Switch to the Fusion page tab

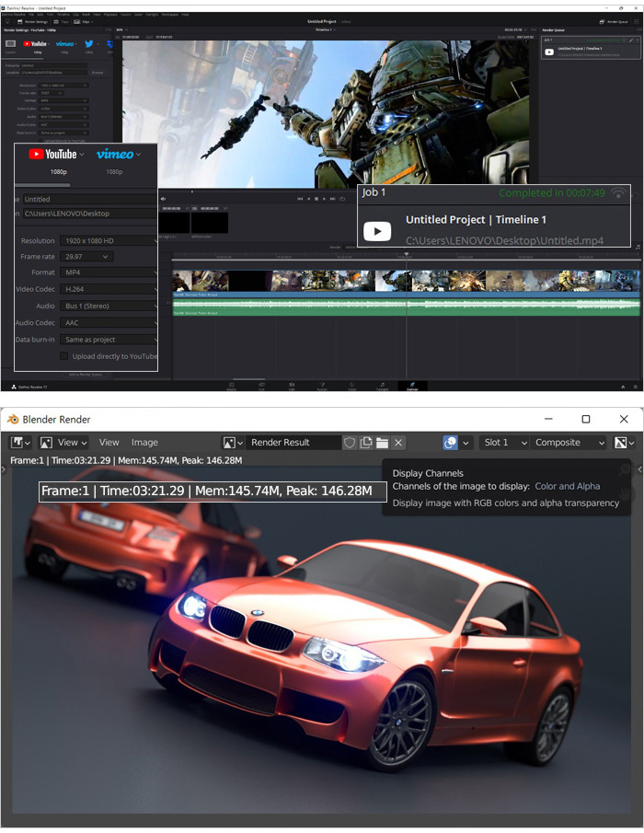322,386
